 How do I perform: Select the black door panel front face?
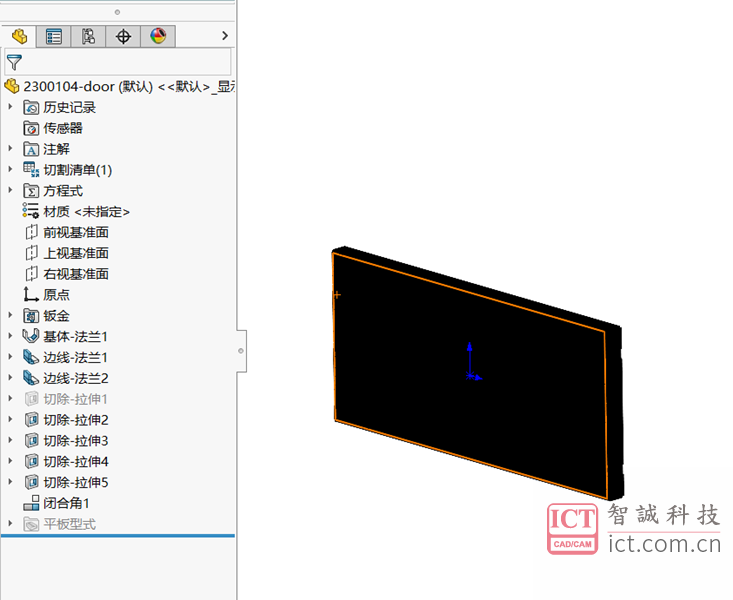[x=470, y=376]
